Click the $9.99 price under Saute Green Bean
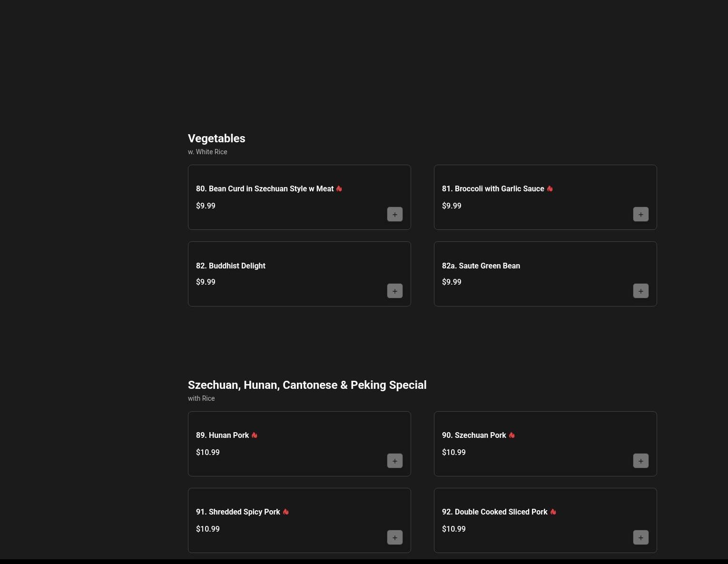 pyautogui.click(x=452, y=282)
